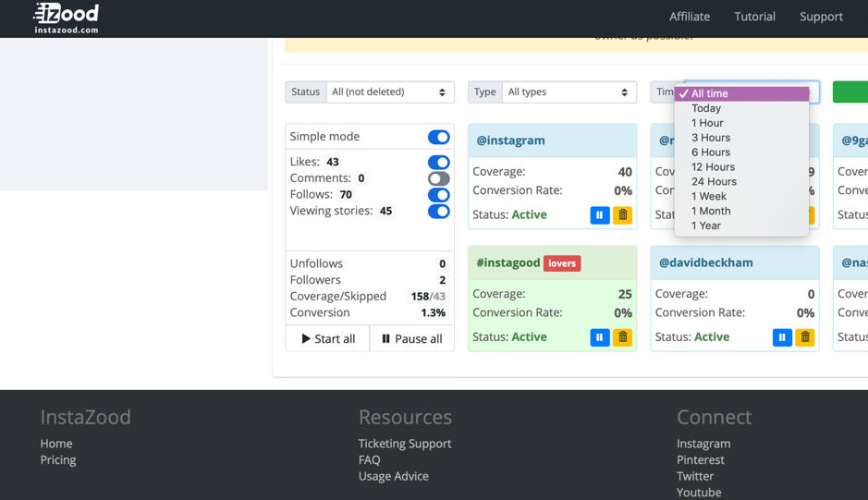The width and height of the screenshot is (868, 500).
Task: Open the Status filter dropdown
Action: [x=390, y=91]
